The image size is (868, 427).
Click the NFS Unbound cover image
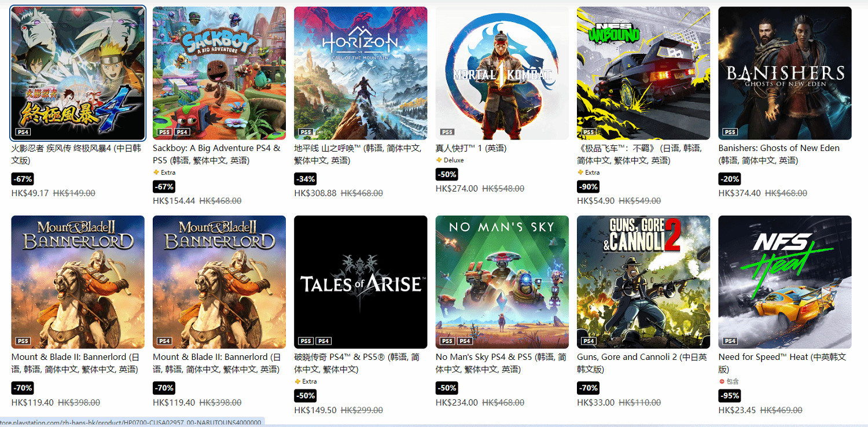tap(643, 73)
